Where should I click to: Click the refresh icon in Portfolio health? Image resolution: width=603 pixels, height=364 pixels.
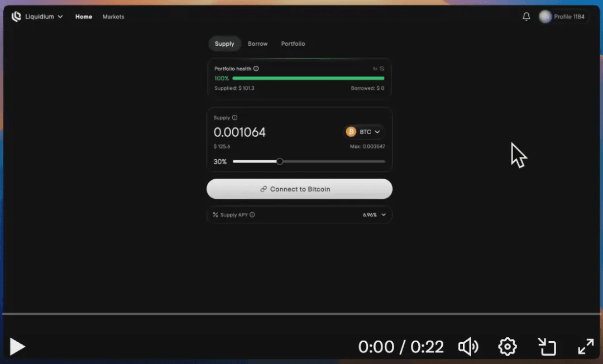(382, 69)
